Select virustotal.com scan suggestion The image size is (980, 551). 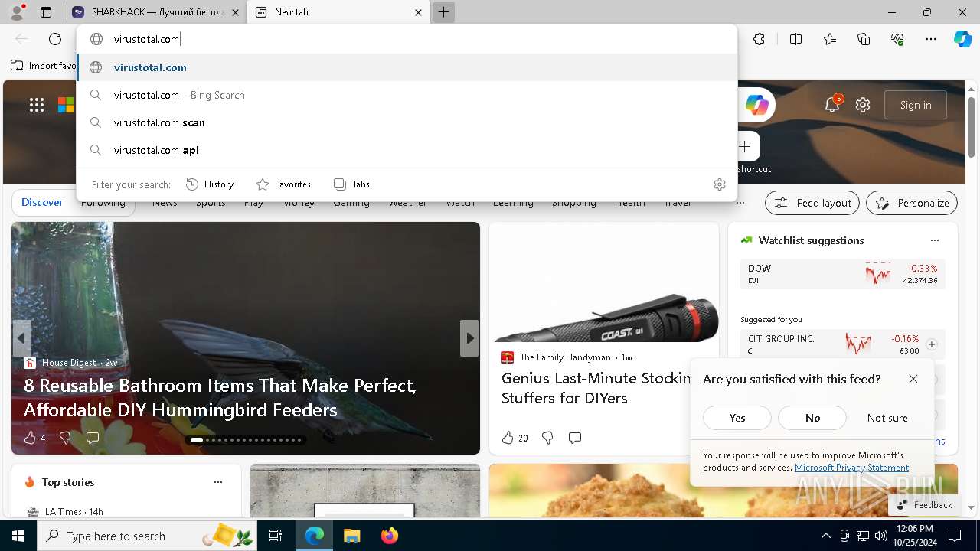(407, 122)
